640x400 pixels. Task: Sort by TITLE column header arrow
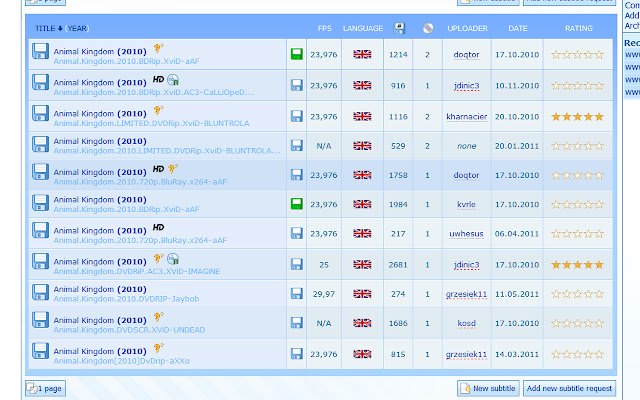(x=60, y=29)
